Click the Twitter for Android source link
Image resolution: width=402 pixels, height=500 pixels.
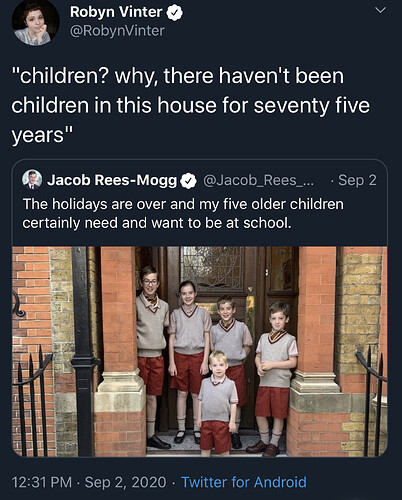pyautogui.click(x=244, y=482)
